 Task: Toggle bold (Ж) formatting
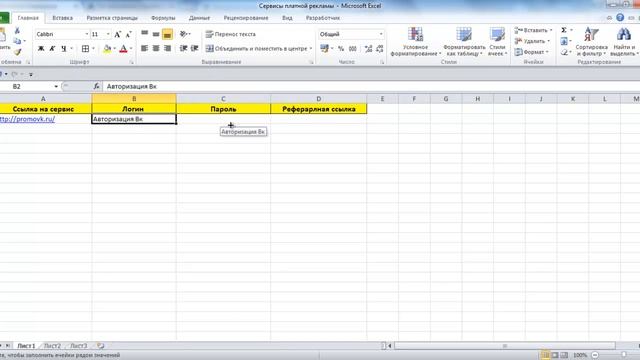(x=41, y=49)
